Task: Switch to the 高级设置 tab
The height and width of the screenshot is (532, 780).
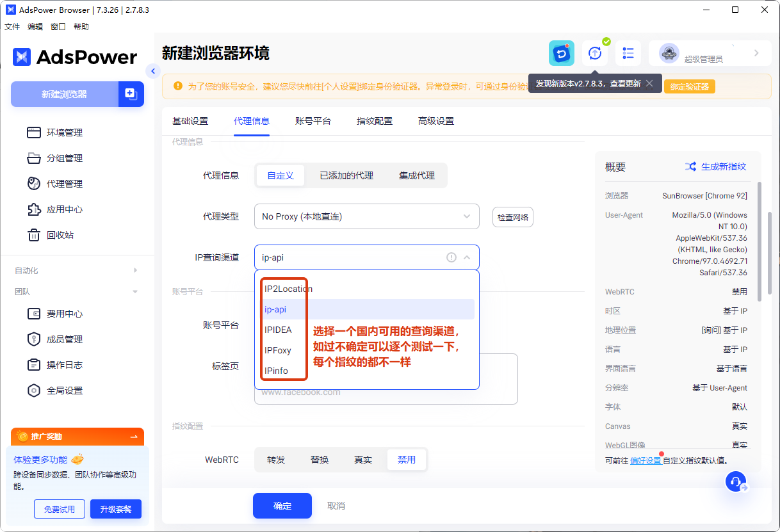Action: click(x=436, y=121)
